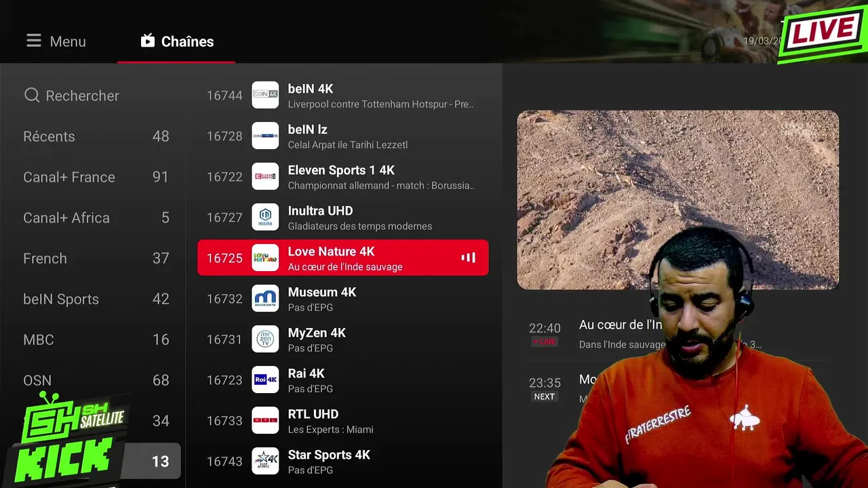
Task: Play channel beIN Iz
Action: pos(342,136)
